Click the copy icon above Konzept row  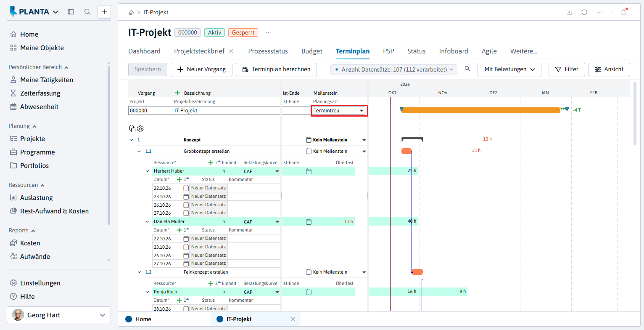(132, 129)
